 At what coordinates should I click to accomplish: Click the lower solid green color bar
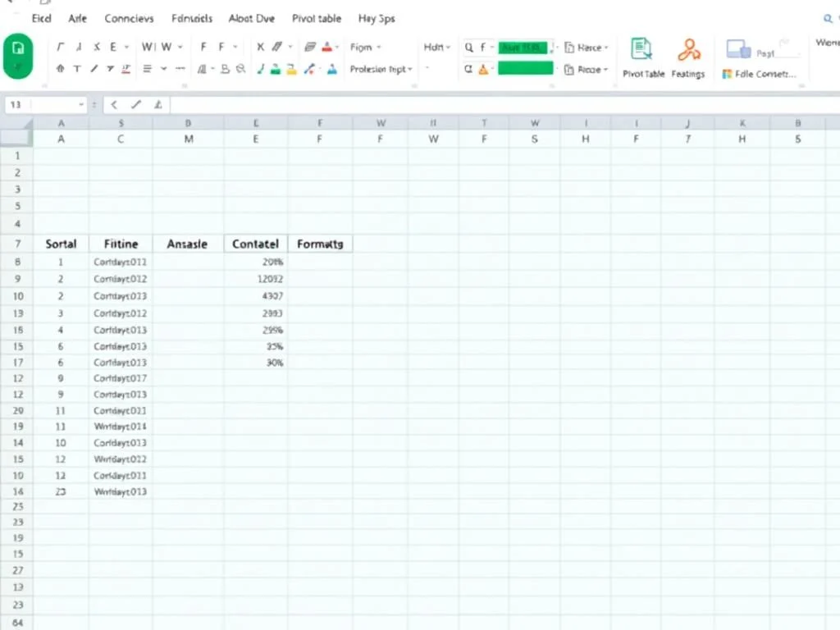[526, 69]
